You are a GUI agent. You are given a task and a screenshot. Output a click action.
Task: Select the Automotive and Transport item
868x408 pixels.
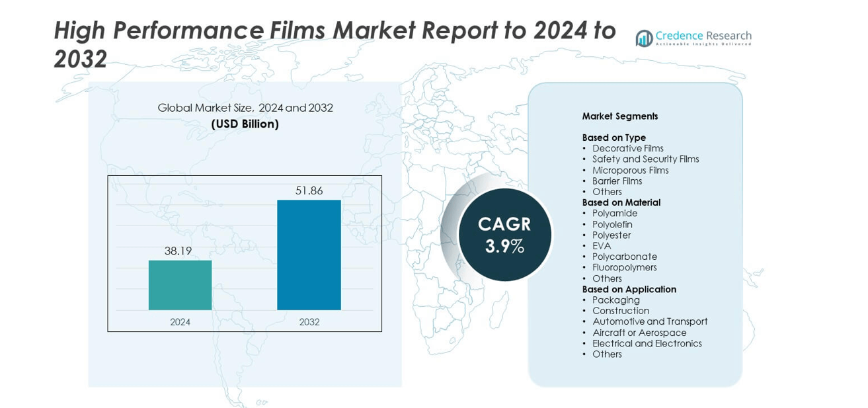click(x=649, y=322)
